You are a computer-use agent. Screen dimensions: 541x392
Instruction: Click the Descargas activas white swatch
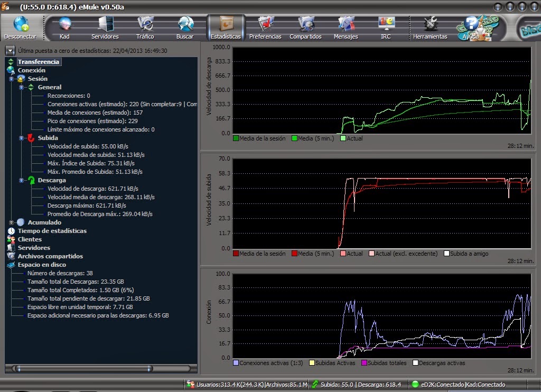click(x=415, y=363)
